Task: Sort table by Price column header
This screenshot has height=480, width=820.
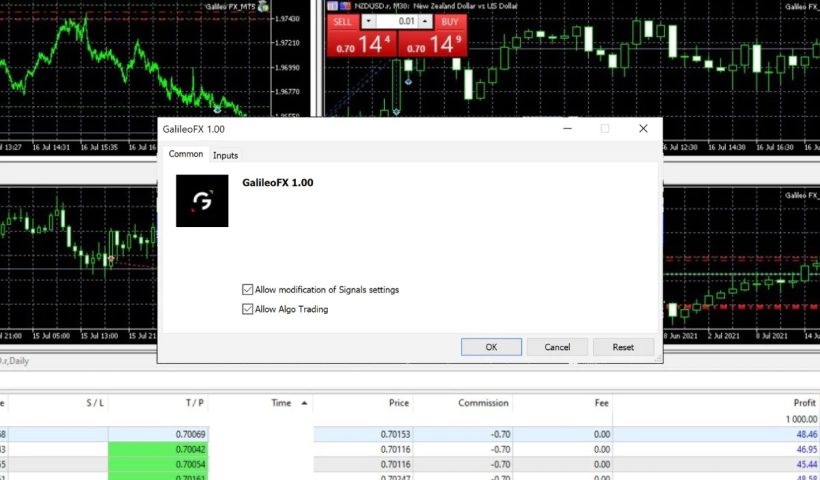Action: (398, 403)
